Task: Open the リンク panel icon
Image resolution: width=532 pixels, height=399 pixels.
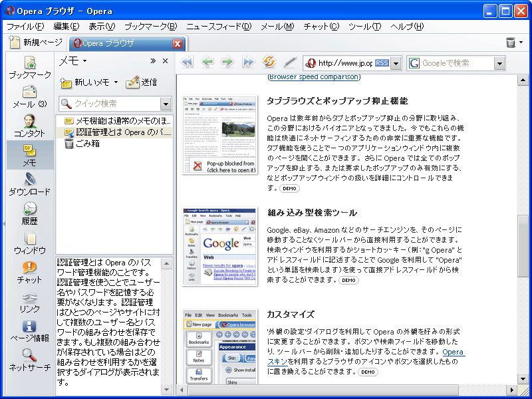Action: click(x=30, y=302)
